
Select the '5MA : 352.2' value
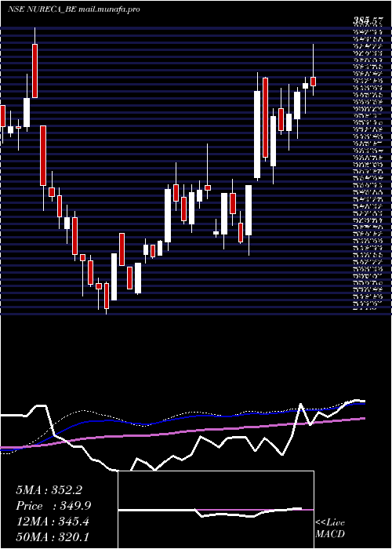(x=49, y=490)
